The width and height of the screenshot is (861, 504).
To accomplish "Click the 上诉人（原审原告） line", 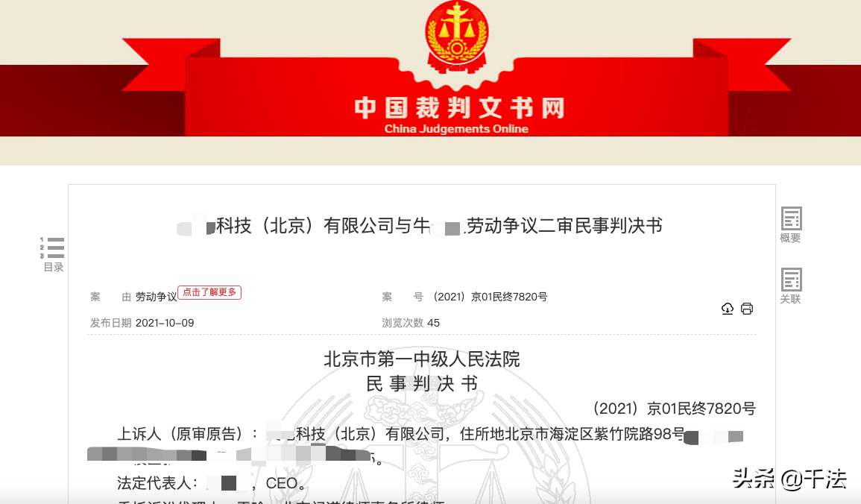I will 430,434.
